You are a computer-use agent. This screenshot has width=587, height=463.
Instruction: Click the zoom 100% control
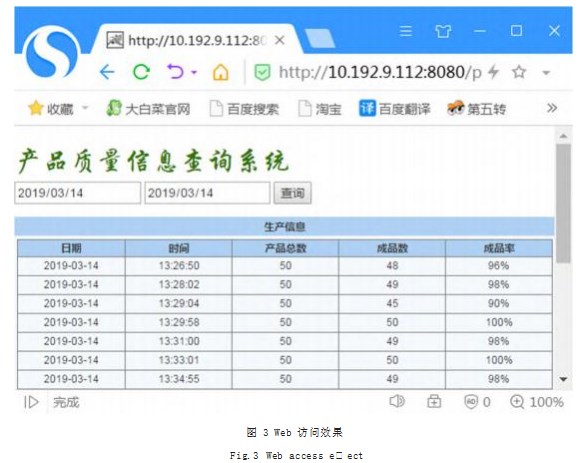[537, 402]
